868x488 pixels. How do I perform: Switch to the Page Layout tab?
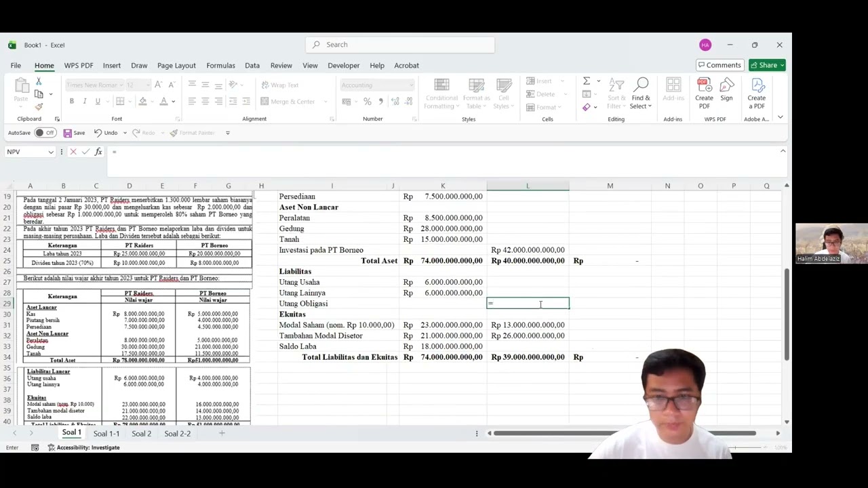pyautogui.click(x=176, y=66)
